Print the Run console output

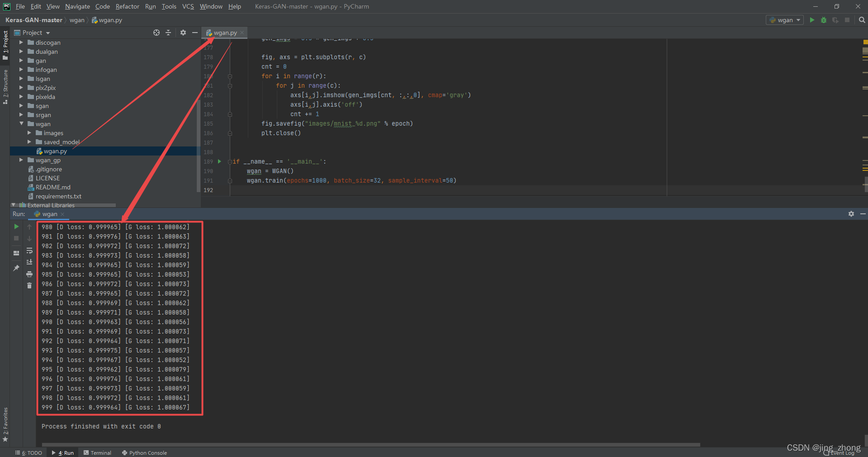pos(29,274)
